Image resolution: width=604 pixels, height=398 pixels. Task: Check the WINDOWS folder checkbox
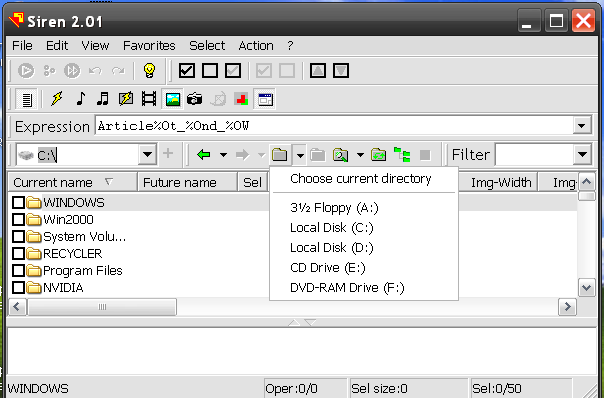(x=18, y=202)
